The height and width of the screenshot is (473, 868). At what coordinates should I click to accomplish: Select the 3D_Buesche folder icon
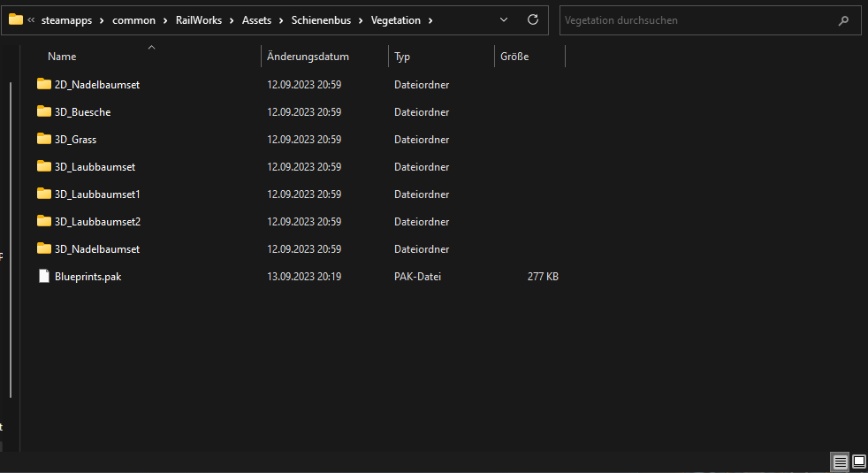44,112
